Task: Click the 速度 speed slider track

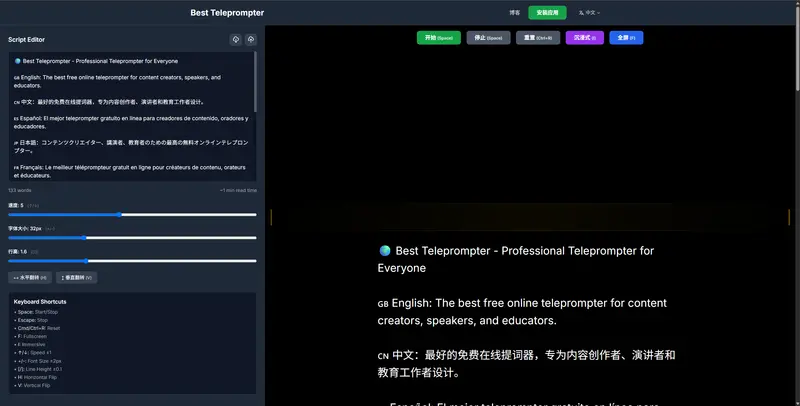Action: coord(132,214)
